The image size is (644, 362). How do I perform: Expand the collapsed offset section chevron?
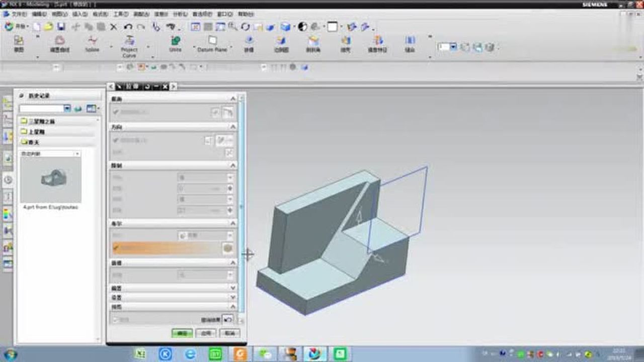(x=232, y=288)
